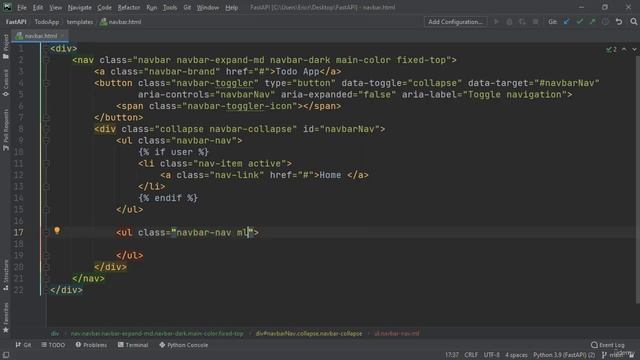Click the Rollback undo arrow icon
640x360 pixels.
click(x=619, y=22)
